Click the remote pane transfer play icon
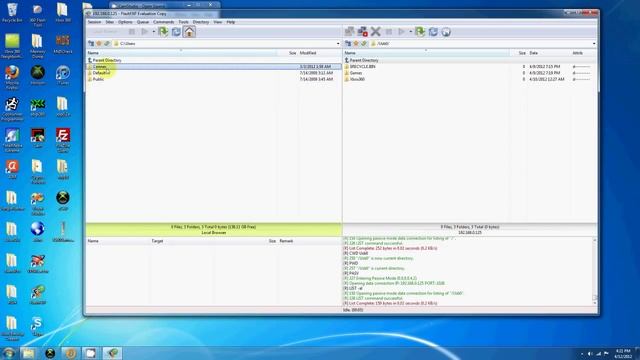640x360 pixels. pyautogui.click(x=401, y=32)
